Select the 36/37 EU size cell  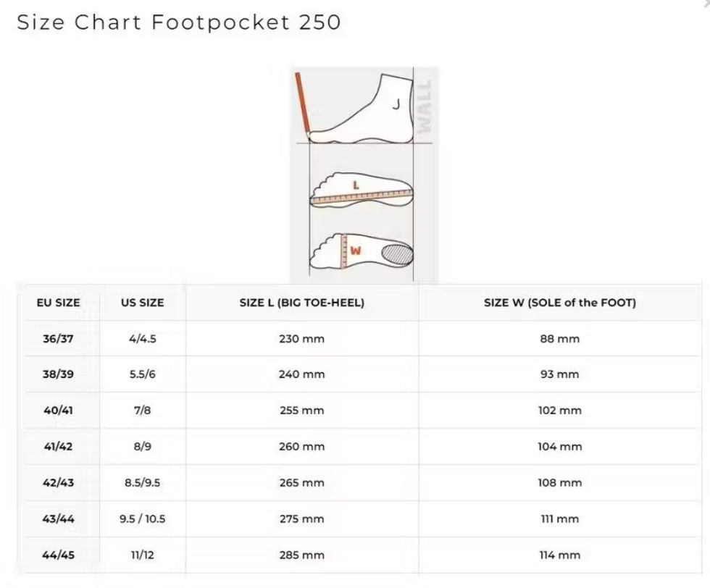(58, 339)
